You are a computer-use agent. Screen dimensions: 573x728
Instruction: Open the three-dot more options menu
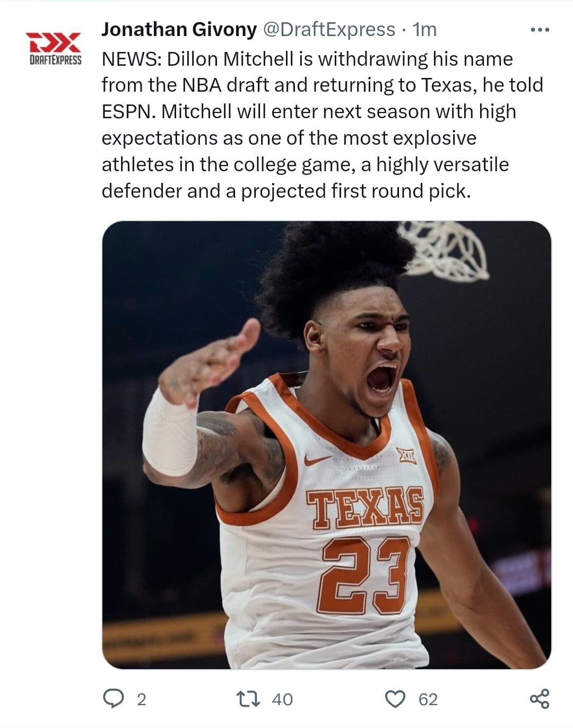[540, 30]
